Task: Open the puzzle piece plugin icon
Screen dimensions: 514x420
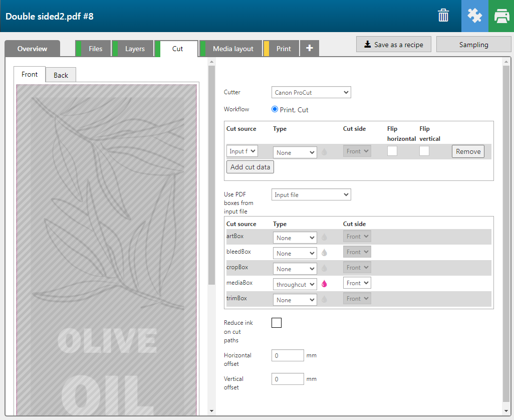Action: click(474, 16)
